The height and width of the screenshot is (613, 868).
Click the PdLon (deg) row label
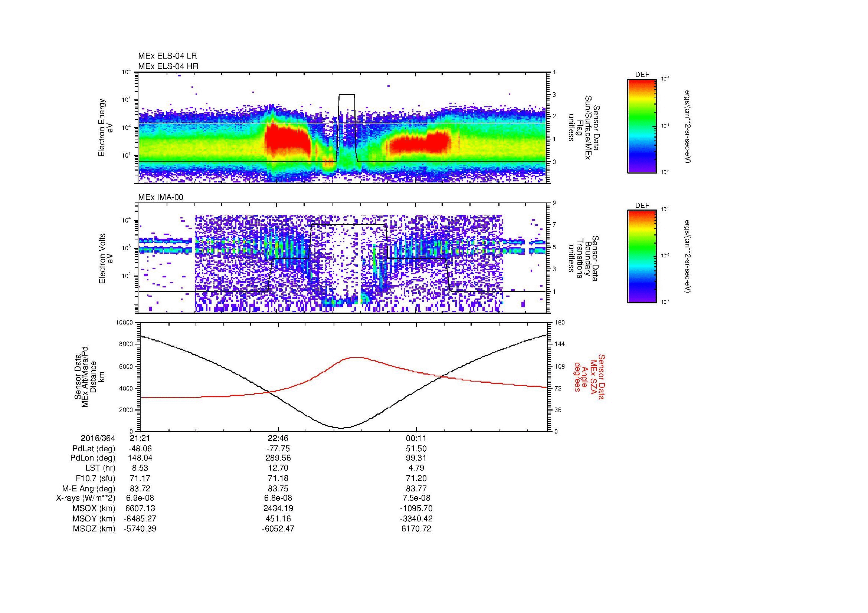(x=94, y=458)
